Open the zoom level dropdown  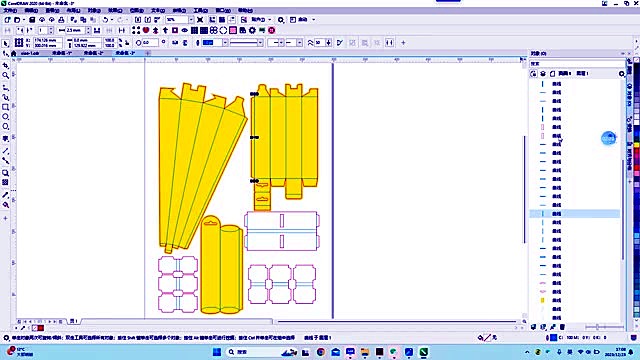click(x=191, y=20)
